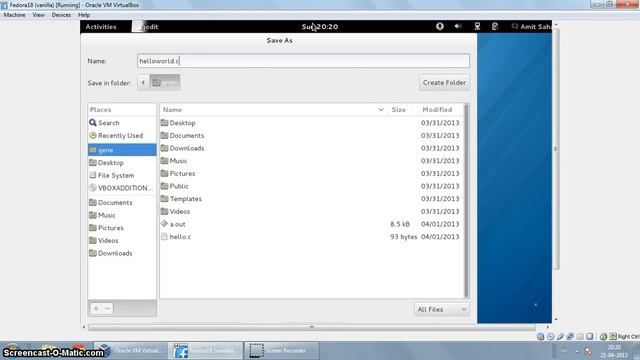Image resolution: width=640 pixels, height=360 pixels.
Task: Click the Videos folder icon in the file list
Action: coord(164,211)
